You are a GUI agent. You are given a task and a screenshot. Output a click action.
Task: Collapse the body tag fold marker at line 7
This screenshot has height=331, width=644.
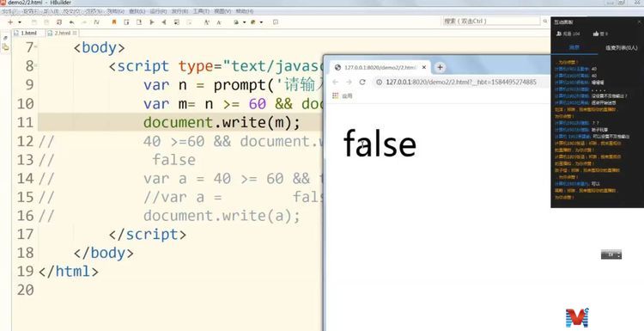click(x=36, y=46)
